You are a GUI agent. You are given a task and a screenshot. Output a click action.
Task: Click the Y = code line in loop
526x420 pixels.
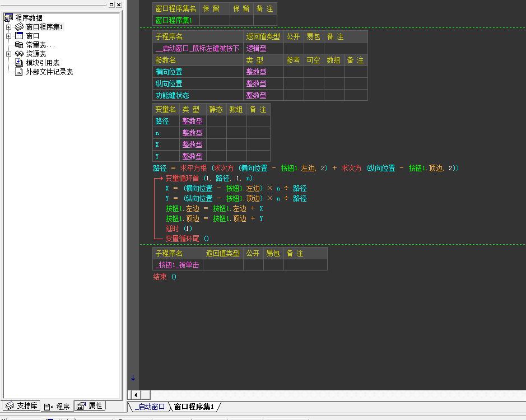click(x=236, y=198)
